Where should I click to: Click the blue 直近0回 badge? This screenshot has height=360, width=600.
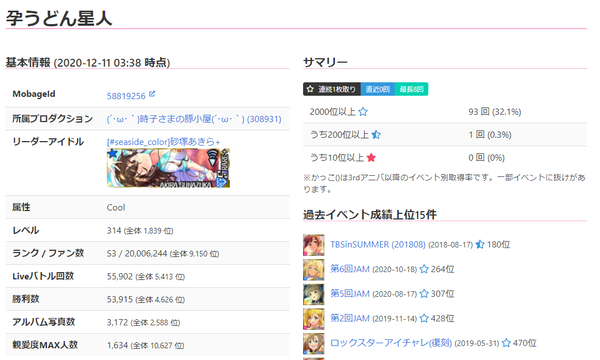click(378, 89)
